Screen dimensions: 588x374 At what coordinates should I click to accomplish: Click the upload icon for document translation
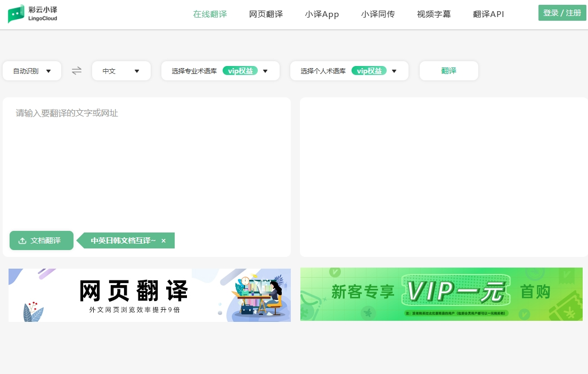tap(22, 240)
